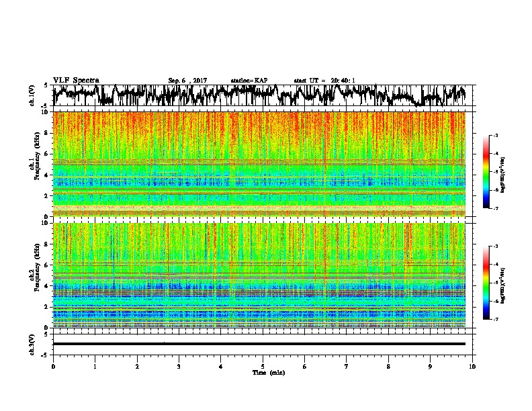Click the "-5" tick on ch.3(V) axis

45,355
